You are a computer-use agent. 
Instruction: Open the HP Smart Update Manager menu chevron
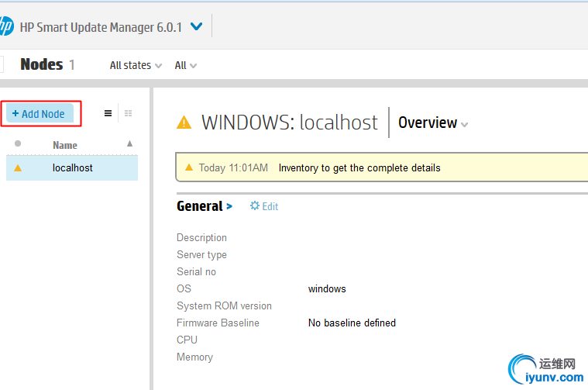(197, 26)
